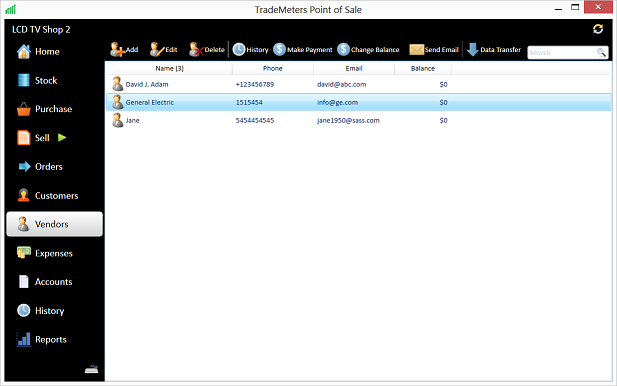Click phone number 5454454545
617x386 pixels.
(x=255, y=120)
